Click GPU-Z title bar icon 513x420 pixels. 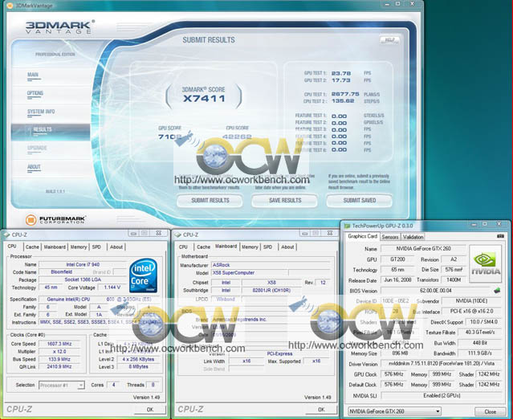(347, 226)
